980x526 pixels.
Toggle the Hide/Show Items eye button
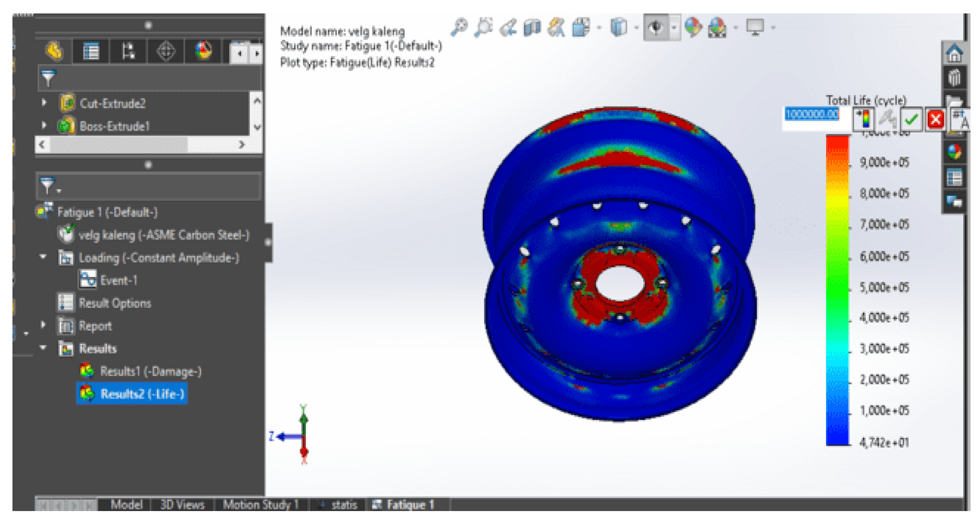(656, 27)
